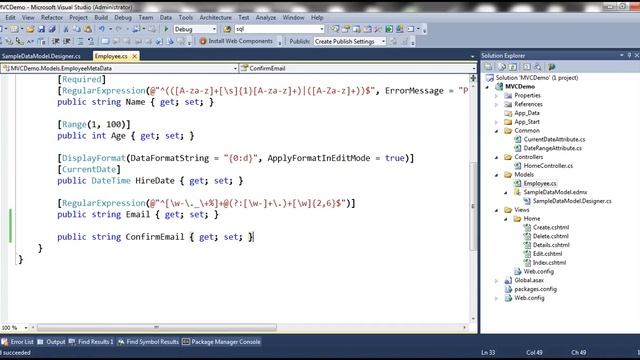640x360 pixels.
Task: Collapse the Controllers folder
Action: (497, 157)
